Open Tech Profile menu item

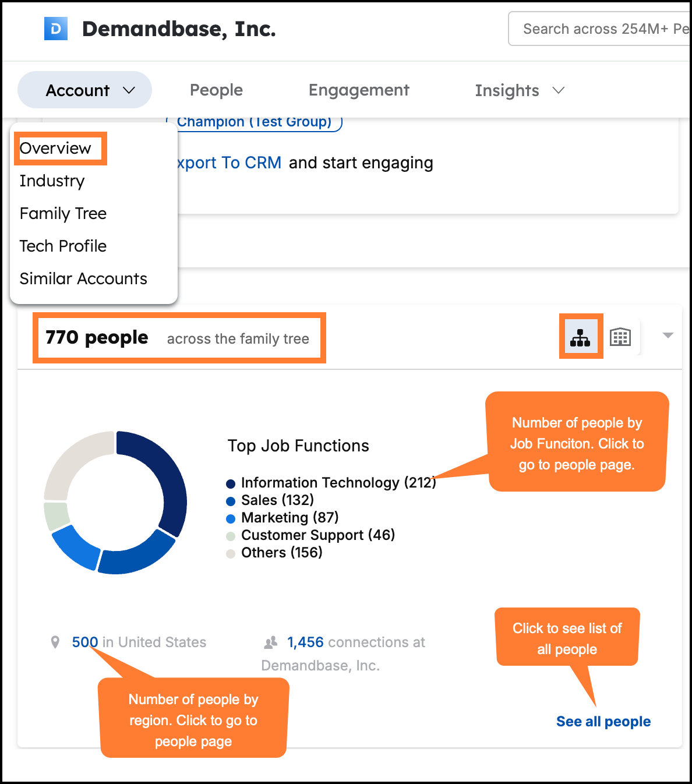point(63,246)
